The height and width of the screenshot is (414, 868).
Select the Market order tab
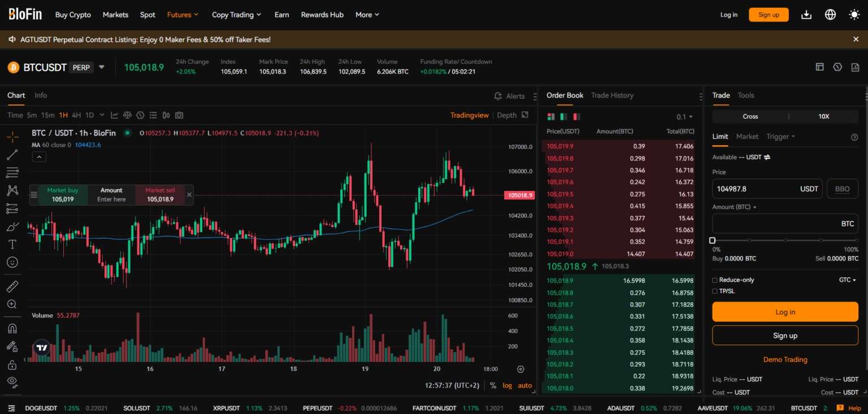point(747,137)
